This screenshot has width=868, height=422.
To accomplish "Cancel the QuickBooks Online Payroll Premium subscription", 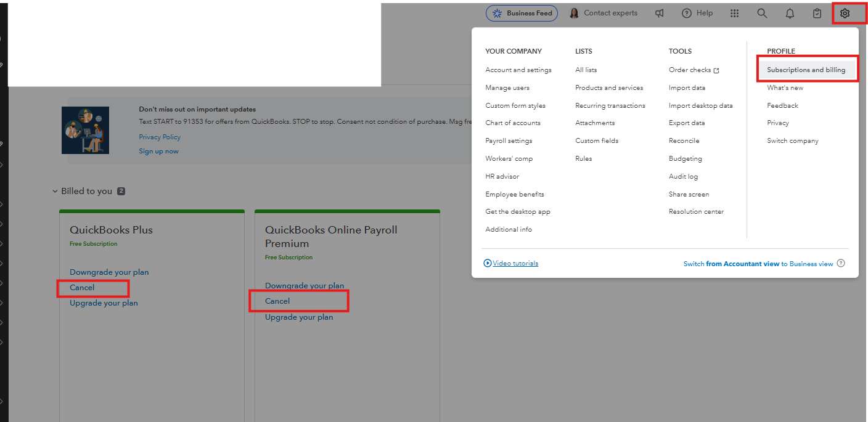I will (277, 301).
